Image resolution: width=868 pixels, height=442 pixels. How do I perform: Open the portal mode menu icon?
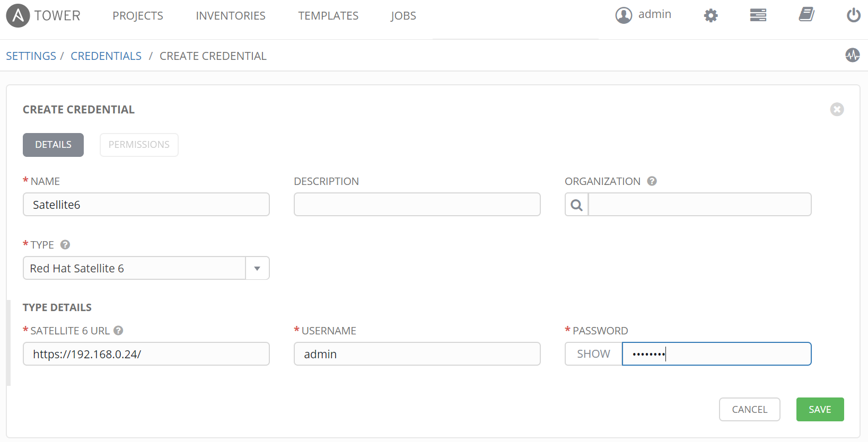coord(758,15)
